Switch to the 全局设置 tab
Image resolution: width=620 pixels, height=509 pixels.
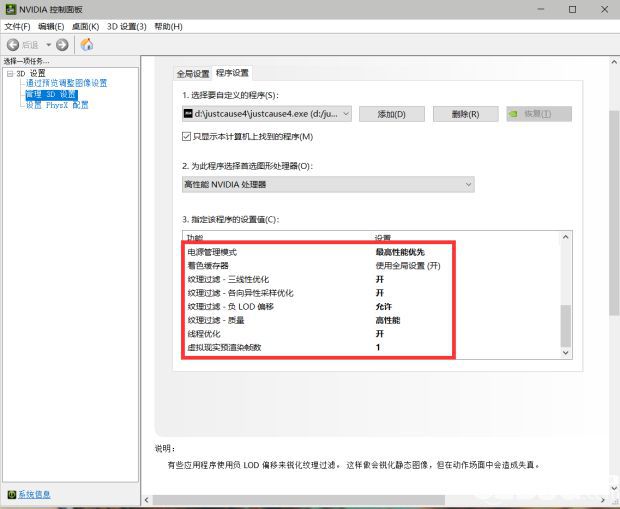coord(193,74)
